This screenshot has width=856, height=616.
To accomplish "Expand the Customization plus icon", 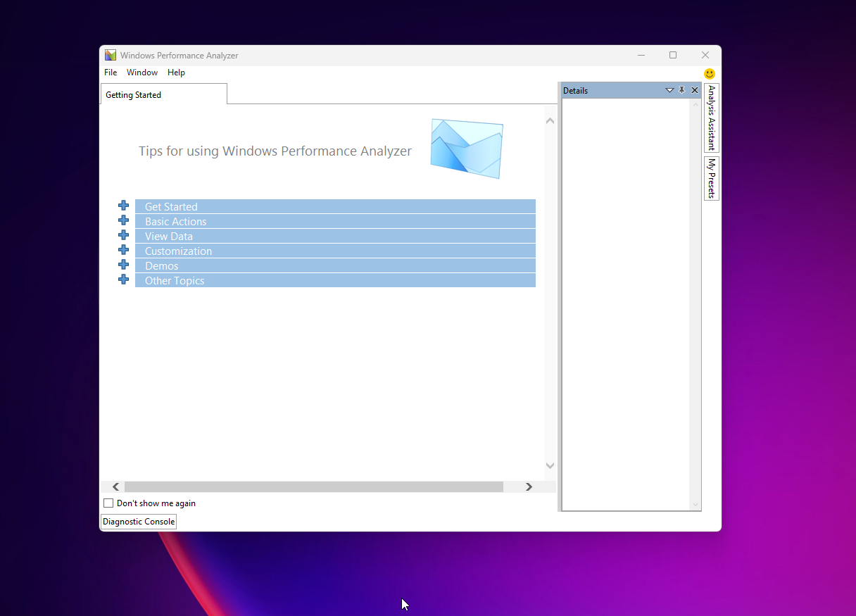I will (124, 250).
